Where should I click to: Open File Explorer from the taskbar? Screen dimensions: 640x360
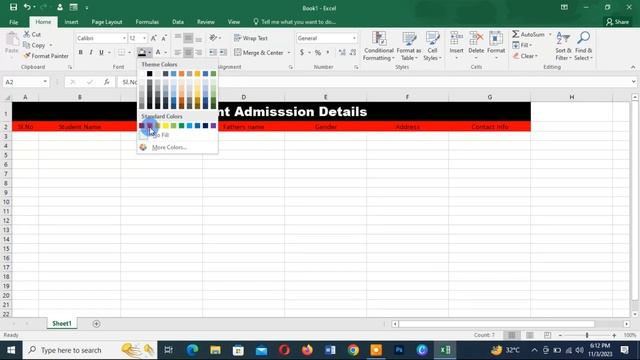click(215, 350)
